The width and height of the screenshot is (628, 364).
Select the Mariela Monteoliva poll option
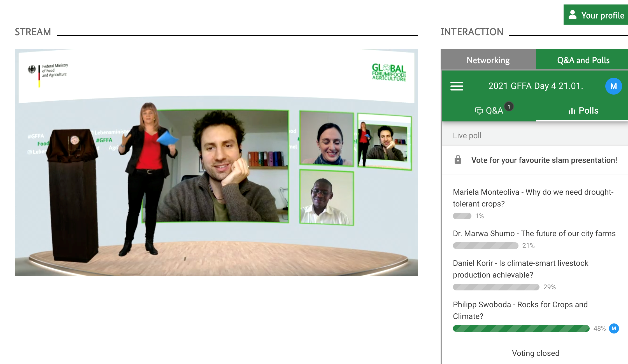tap(533, 198)
